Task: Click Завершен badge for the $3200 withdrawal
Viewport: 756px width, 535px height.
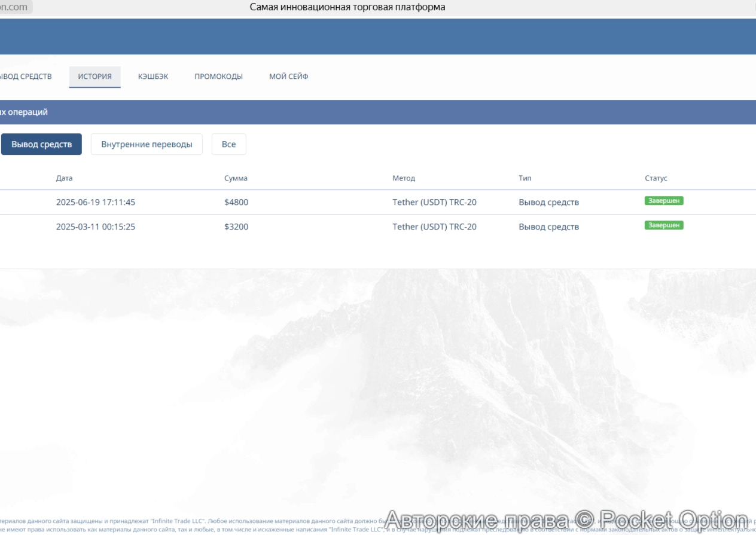Action: click(x=663, y=225)
